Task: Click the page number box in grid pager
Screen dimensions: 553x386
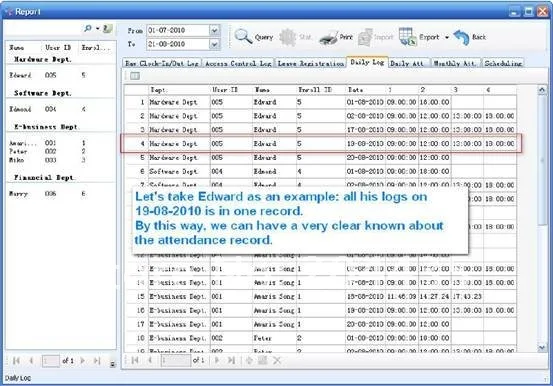Action: (176, 360)
